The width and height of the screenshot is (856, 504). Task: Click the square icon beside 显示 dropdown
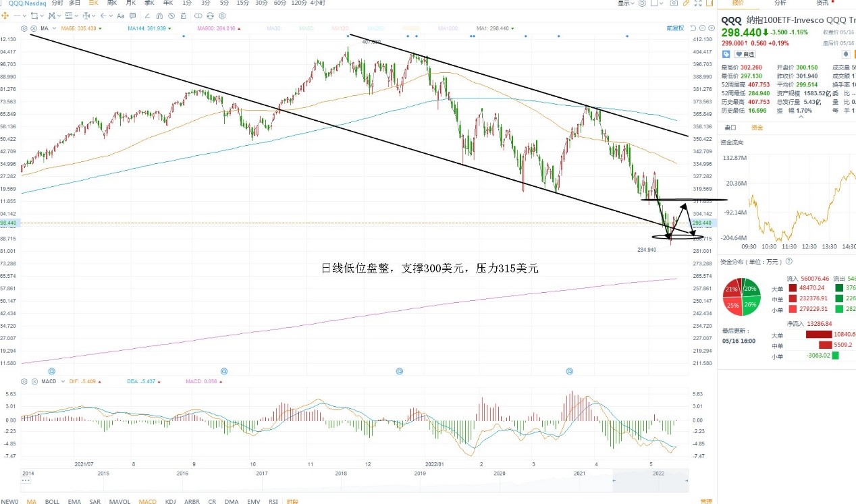click(x=653, y=3)
